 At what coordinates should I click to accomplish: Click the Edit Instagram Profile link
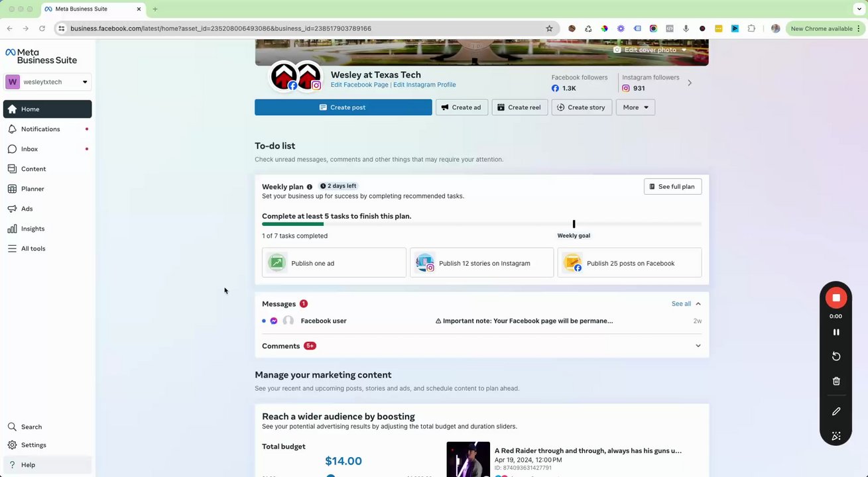[x=424, y=85]
